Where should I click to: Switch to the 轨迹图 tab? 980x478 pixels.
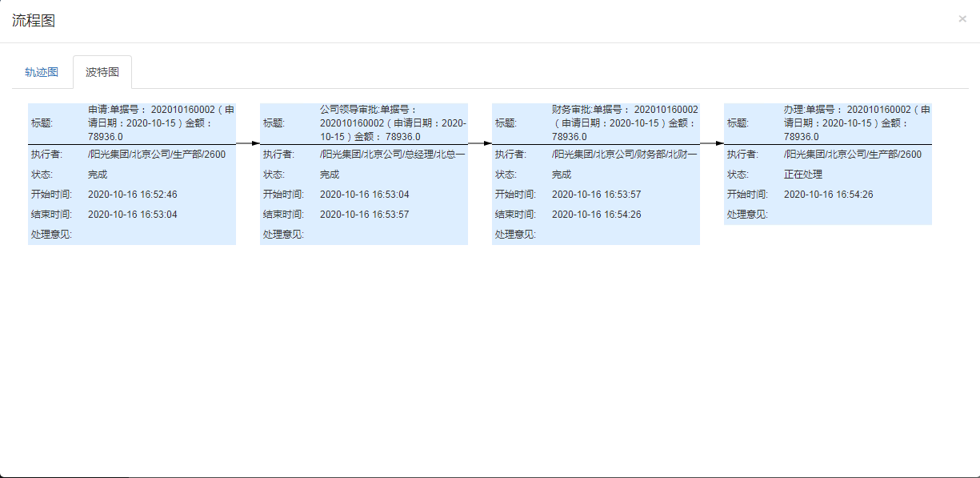pyautogui.click(x=42, y=72)
